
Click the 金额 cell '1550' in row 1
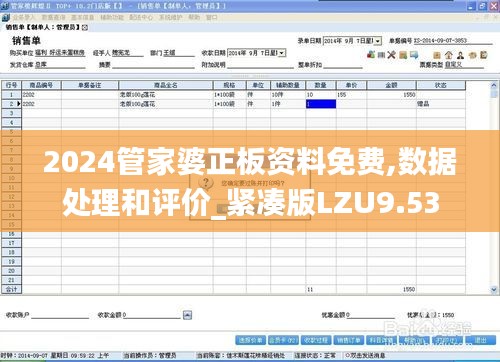tap(391, 95)
